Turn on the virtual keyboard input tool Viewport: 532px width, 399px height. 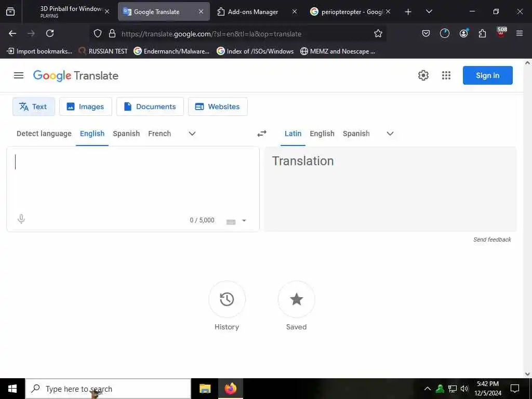pyautogui.click(x=231, y=221)
